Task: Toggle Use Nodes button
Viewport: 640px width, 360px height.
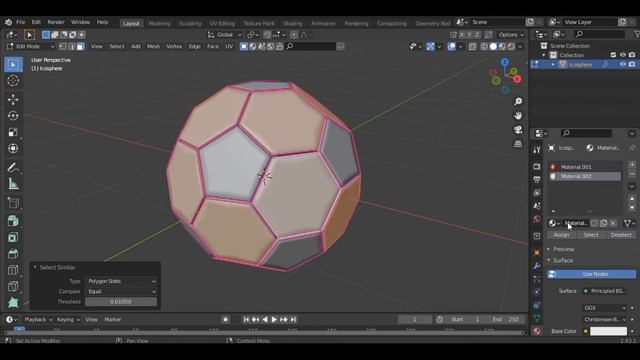Action: [x=591, y=274]
